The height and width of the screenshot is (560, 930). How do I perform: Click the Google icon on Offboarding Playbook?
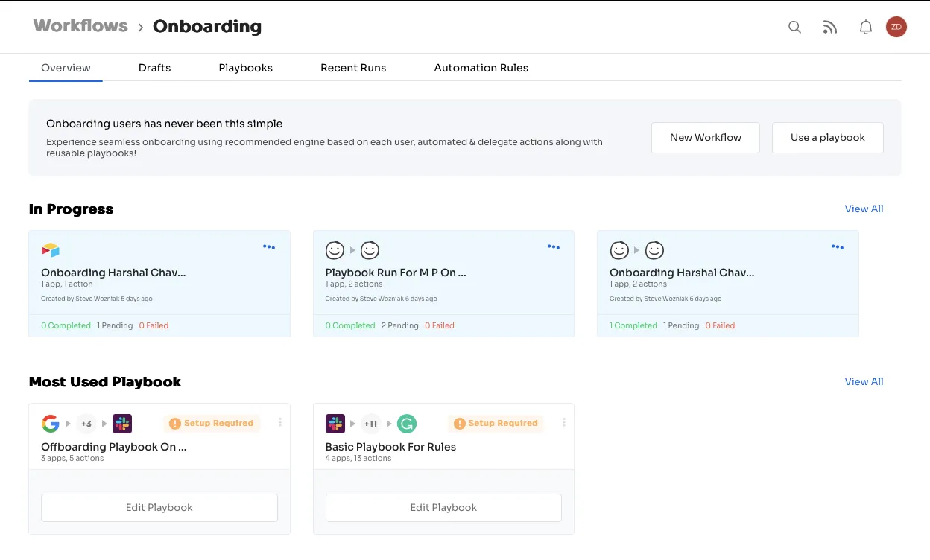pos(51,424)
